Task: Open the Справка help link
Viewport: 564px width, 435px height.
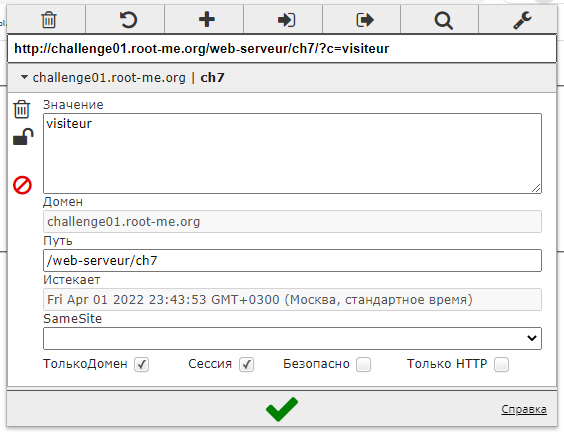Action: (524, 409)
